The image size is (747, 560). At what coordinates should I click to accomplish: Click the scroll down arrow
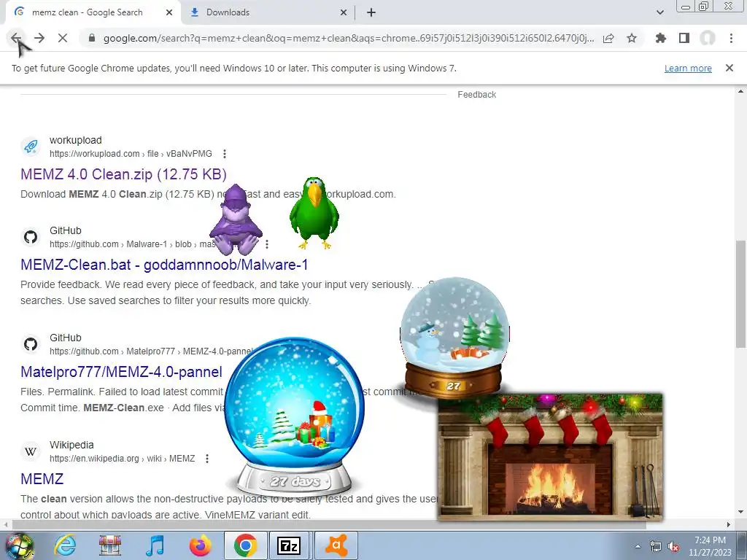pyautogui.click(x=740, y=513)
